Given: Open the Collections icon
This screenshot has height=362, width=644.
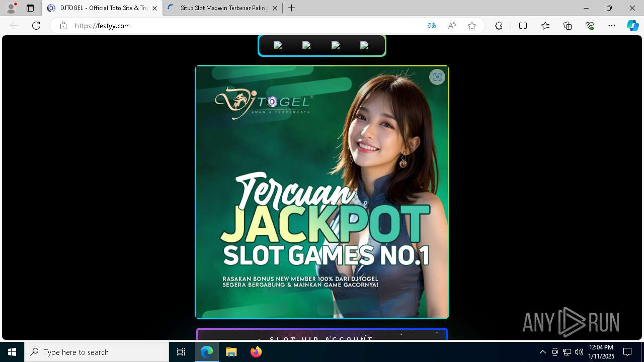Looking at the screenshot, I should 568,26.
